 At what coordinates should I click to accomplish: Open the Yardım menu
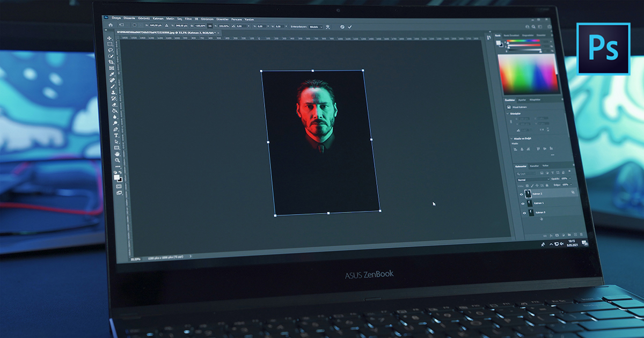(249, 19)
